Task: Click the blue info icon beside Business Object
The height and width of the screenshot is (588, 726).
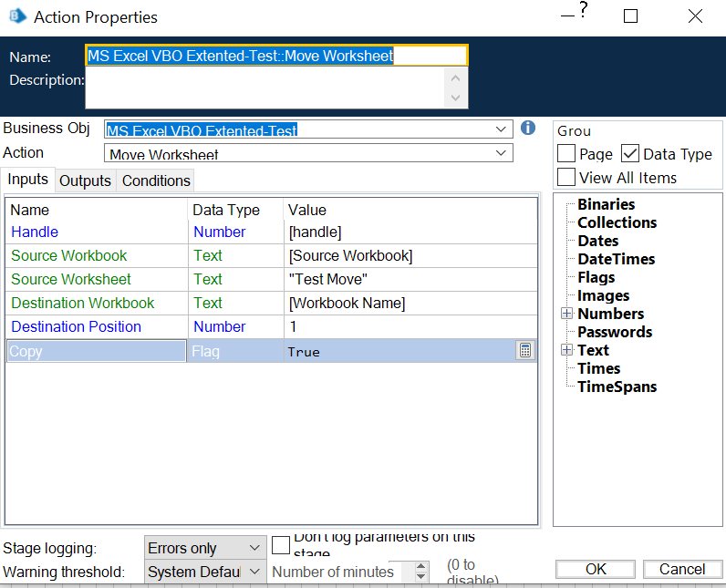Action: point(527,129)
